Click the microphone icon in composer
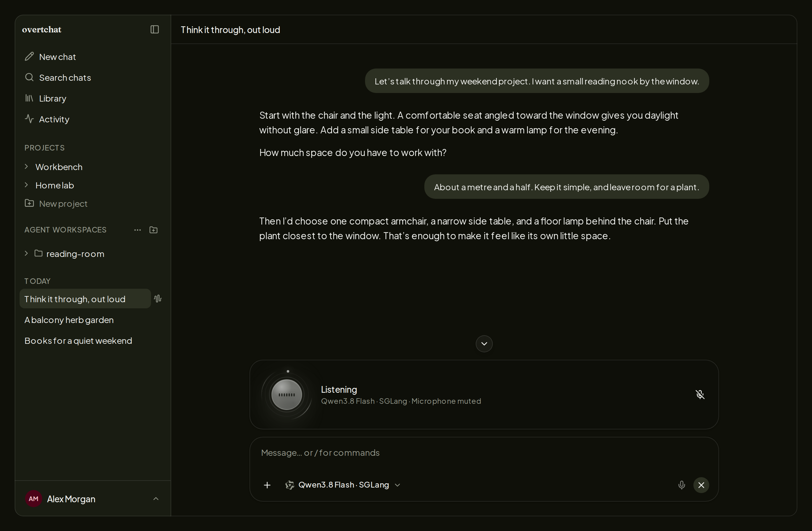This screenshot has height=531, width=812. tap(682, 485)
